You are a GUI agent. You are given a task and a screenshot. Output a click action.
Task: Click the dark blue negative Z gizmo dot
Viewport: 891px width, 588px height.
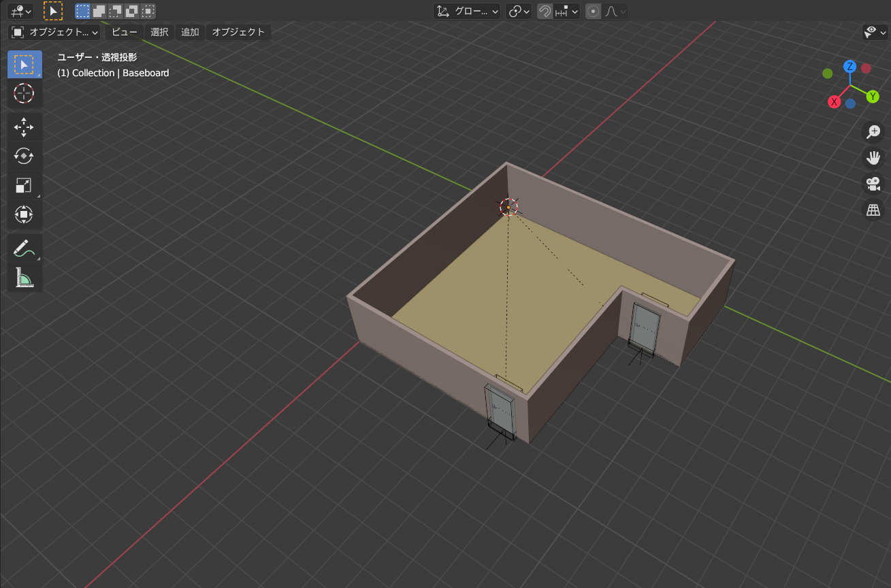coord(850,104)
